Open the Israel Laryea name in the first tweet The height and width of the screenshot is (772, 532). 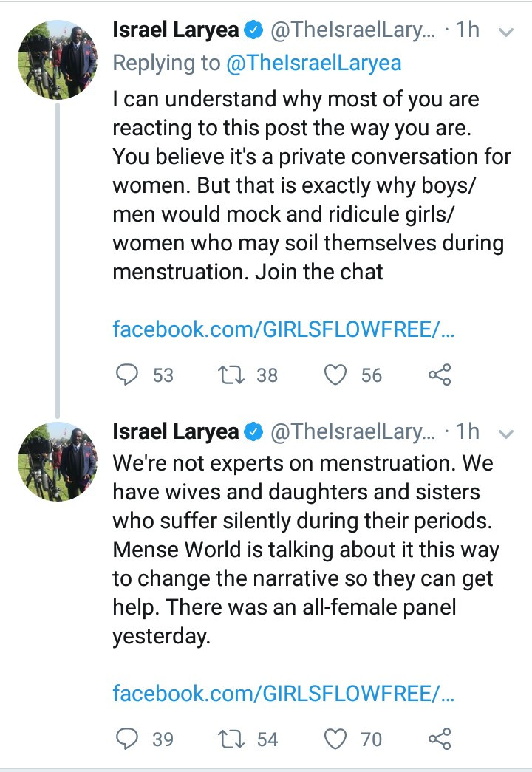[x=175, y=30]
